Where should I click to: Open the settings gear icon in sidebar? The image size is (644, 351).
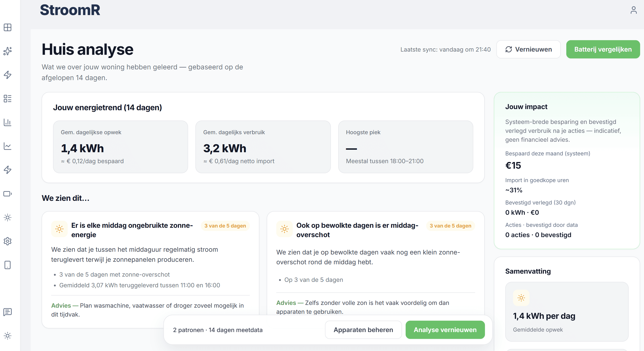pyautogui.click(x=8, y=241)
